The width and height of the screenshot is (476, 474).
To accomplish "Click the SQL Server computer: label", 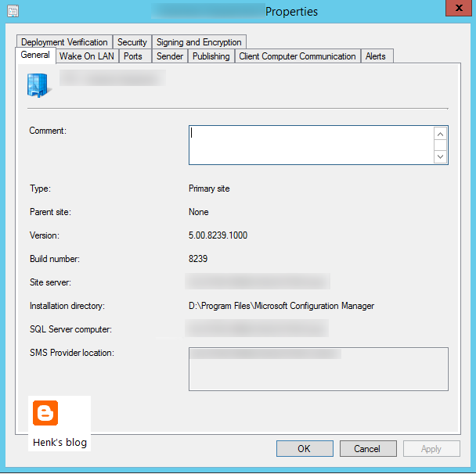I will point(70,329).
